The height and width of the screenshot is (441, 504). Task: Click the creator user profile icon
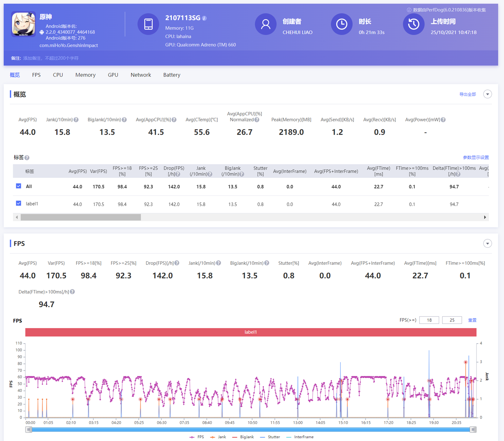[x=266, y=24]
